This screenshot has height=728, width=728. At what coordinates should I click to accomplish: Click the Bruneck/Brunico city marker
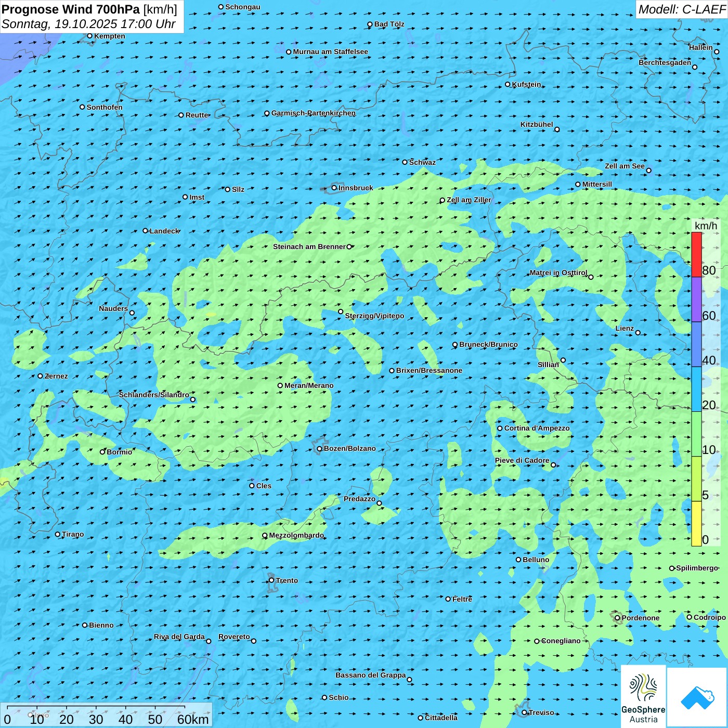[x=454, y=345]
